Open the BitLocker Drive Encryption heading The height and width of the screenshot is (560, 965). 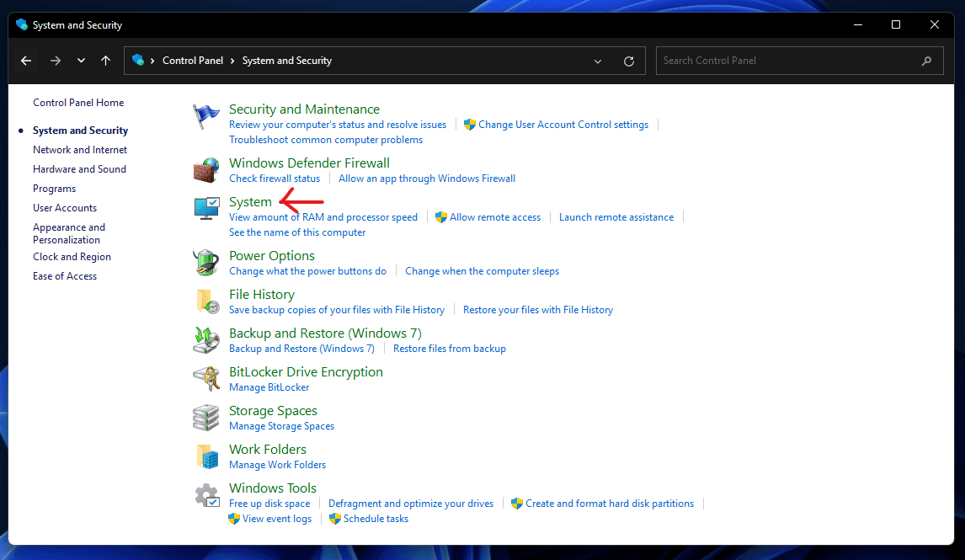[306, 371]
